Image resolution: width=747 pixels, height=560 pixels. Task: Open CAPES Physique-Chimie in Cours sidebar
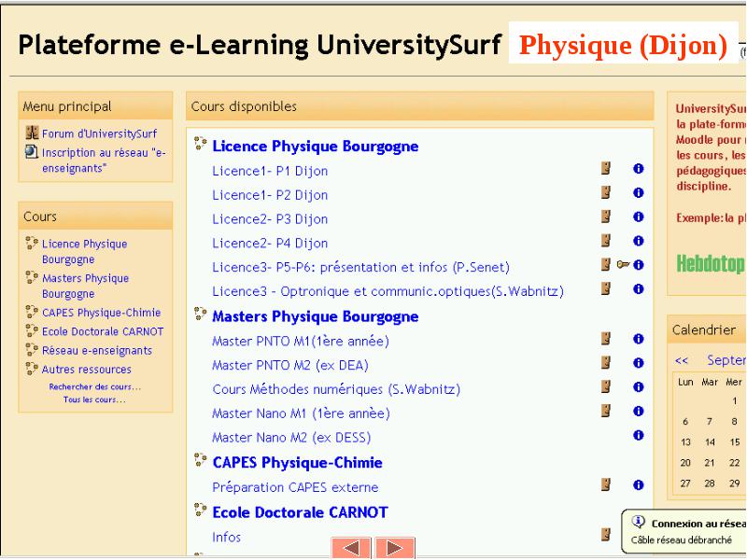pyautogui.click(x=102, y=313)
